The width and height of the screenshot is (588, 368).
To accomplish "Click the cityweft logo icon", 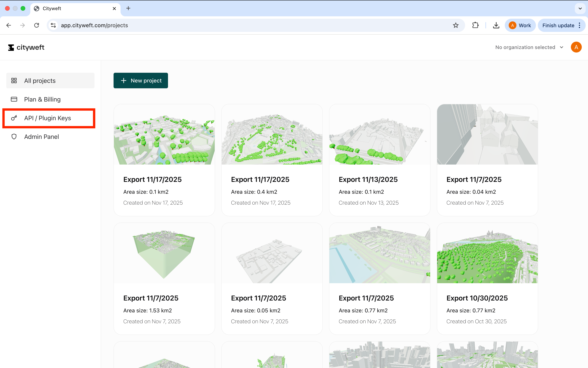I will (x=11, y=47).
